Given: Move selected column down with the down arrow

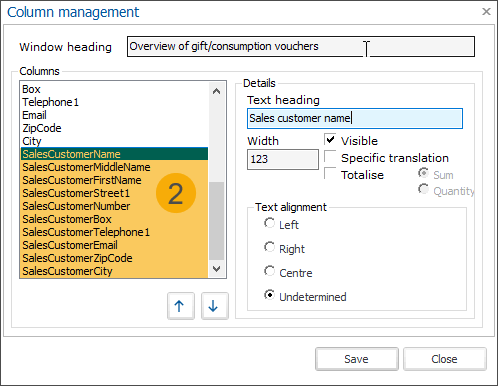Looking at the screenshot, I should tap(215, 306).
